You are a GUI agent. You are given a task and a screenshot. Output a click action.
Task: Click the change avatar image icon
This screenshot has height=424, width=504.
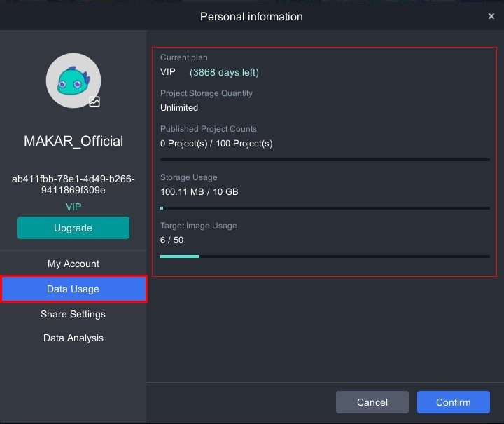tap(94, 102)
